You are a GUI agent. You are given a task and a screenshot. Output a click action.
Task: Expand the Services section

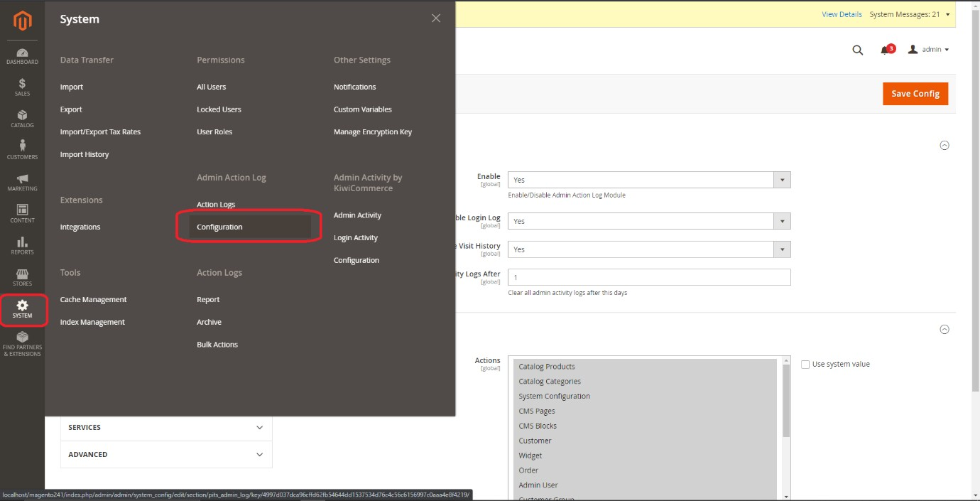166,428
